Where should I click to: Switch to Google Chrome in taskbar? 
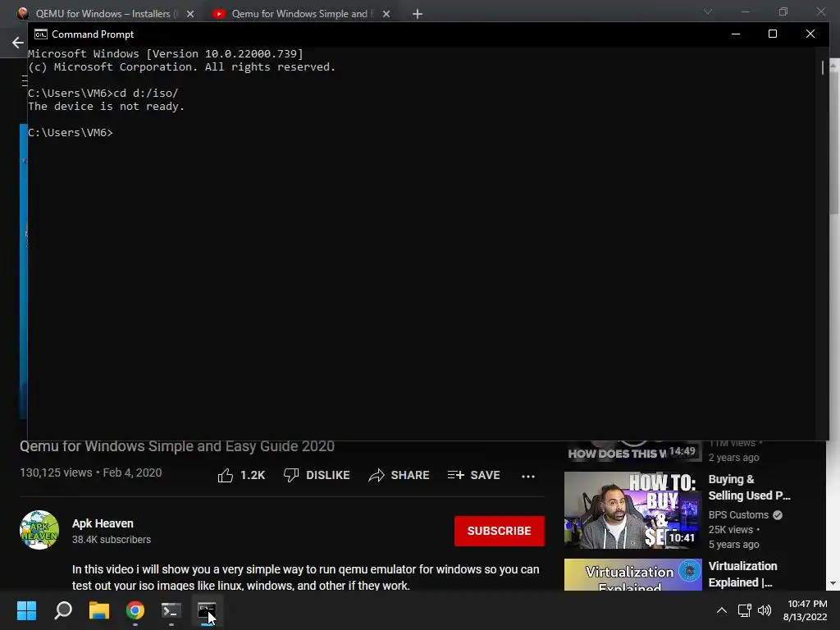(x=135, y=610)
